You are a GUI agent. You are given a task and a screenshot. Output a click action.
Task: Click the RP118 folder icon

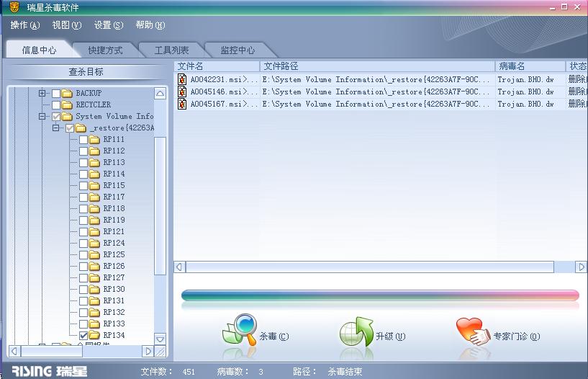click(94, 209)
